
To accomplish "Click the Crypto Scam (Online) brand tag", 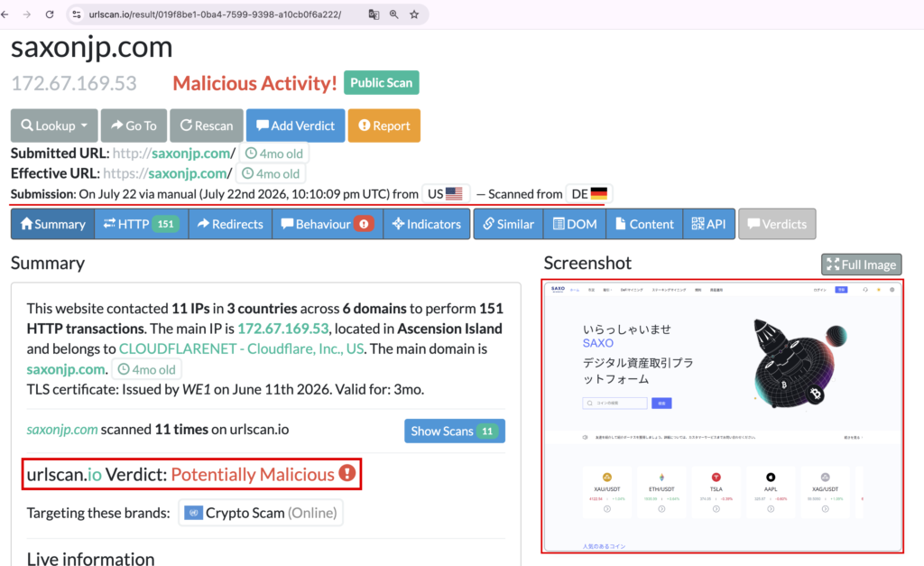I will (x=261, y=513).
